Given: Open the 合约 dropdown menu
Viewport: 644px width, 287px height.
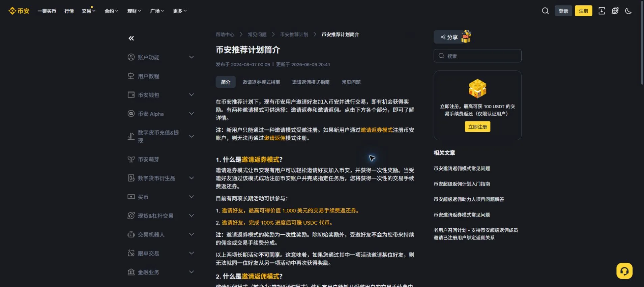Looking at the screenshot, I should coord(112,11).
